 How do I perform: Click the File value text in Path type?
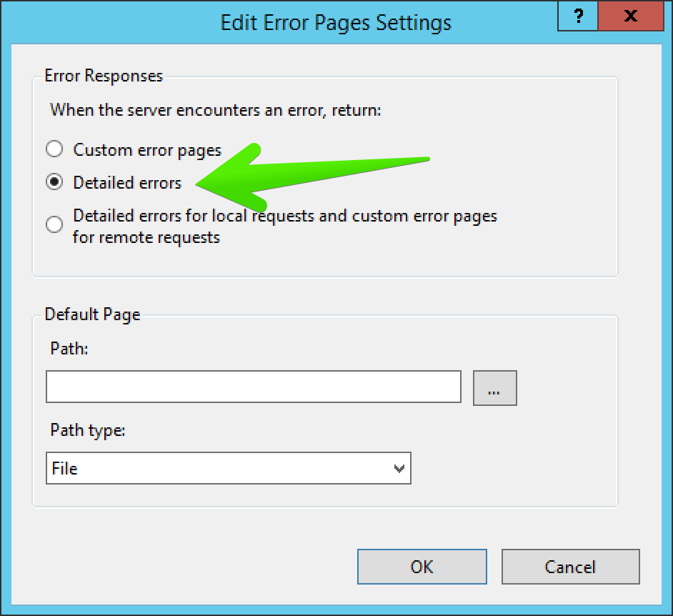(x=64, y=468)
